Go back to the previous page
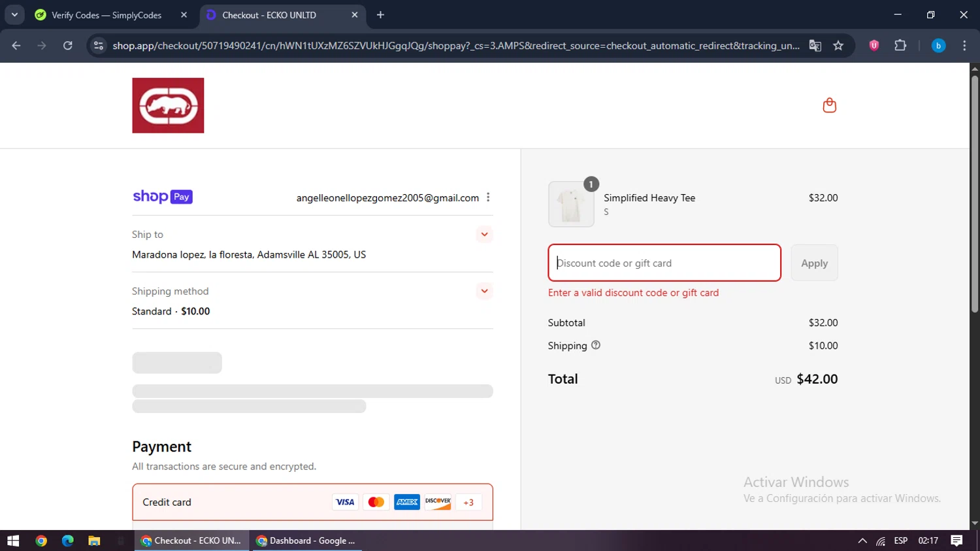Image resolution: width=980 pixels, height=551 pixels. 16,45
